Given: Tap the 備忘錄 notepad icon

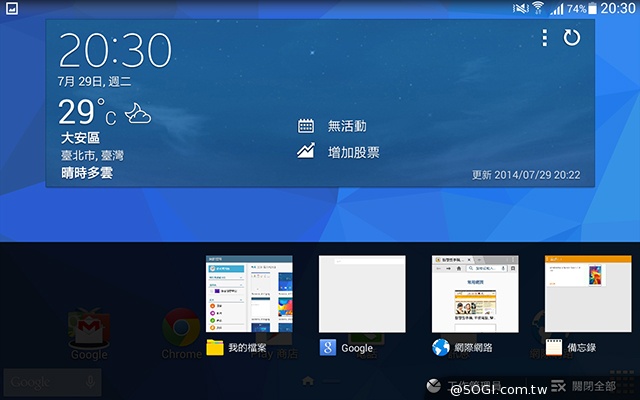Looking at the screenshot, I should (554, 347).
